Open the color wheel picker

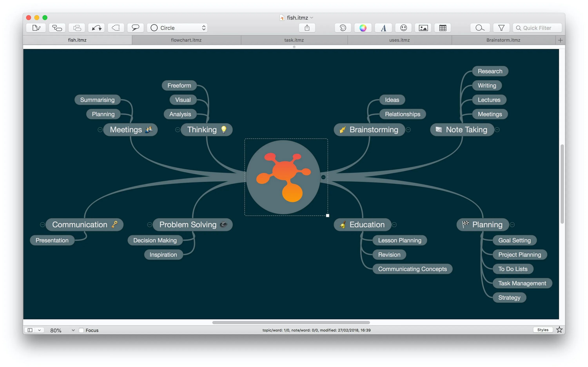[363, 28]
